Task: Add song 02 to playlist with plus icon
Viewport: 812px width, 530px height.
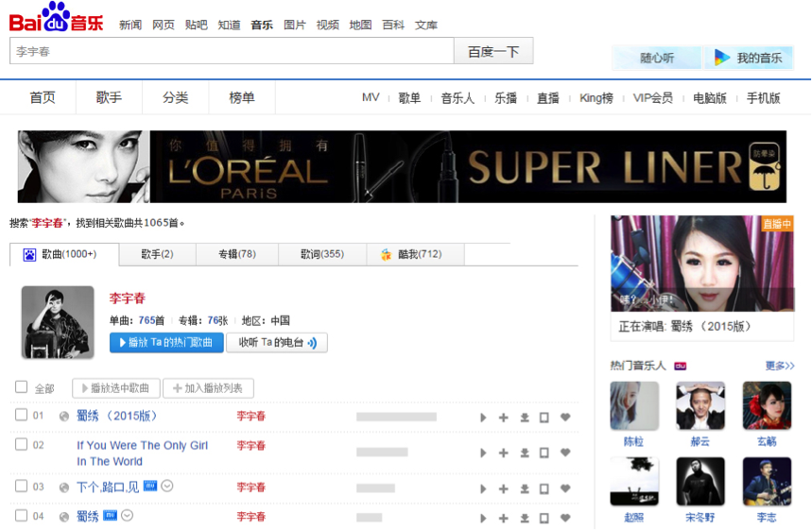Action: pos(503,453)
